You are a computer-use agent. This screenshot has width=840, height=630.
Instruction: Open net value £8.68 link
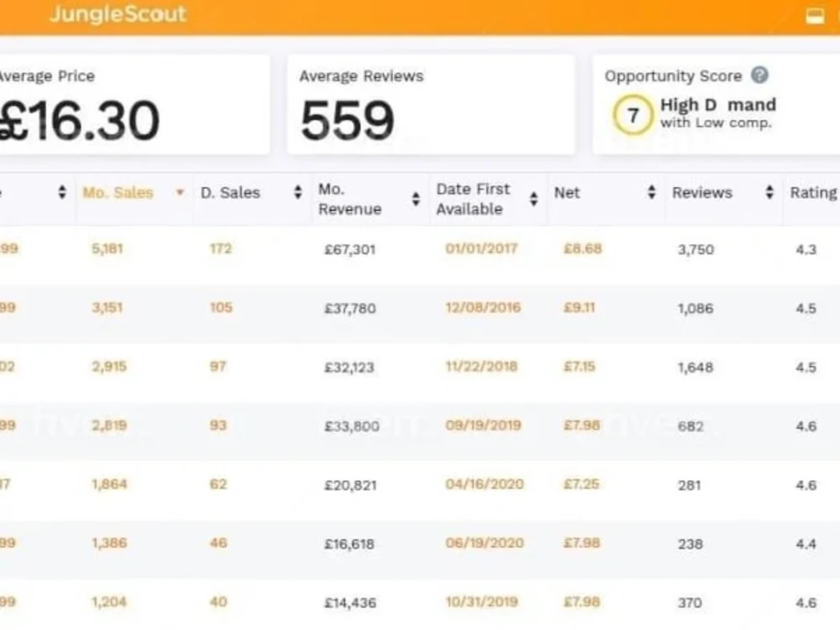tap(582, 249)
